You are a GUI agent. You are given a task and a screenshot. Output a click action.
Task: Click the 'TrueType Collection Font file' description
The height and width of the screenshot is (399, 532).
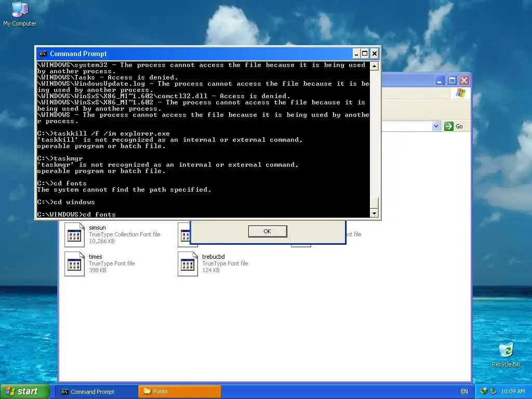click(125, 234)
